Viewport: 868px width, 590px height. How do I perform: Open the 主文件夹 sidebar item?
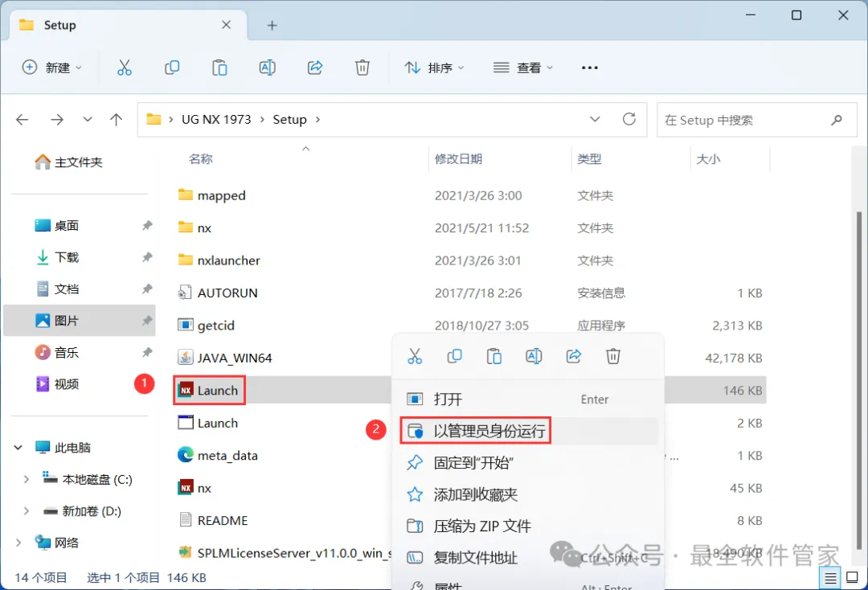click(68, 162)
